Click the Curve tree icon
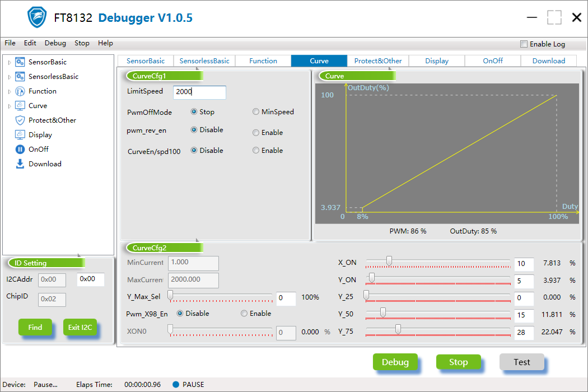 [x=20, y=106]
